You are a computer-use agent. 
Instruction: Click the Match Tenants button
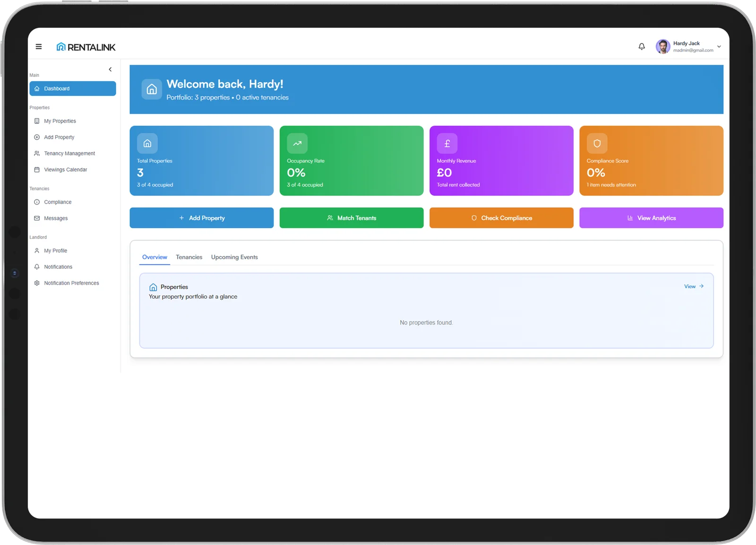(x=352, y=218)
